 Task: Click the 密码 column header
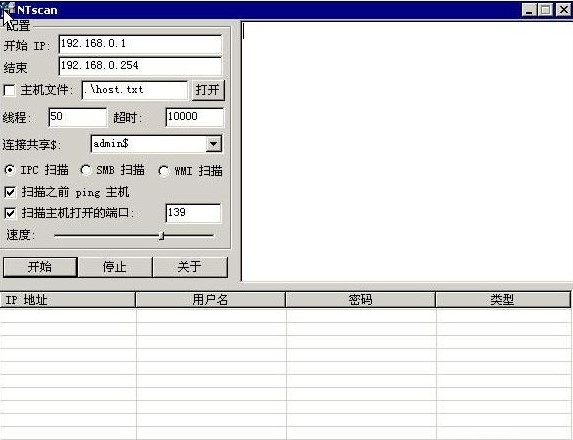click(360, 300)
